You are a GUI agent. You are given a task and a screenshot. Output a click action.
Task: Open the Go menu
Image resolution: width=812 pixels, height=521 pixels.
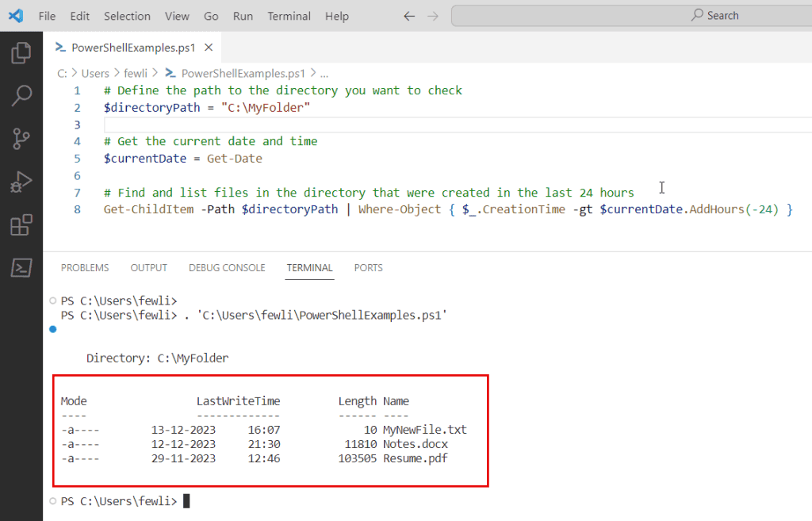211,16
